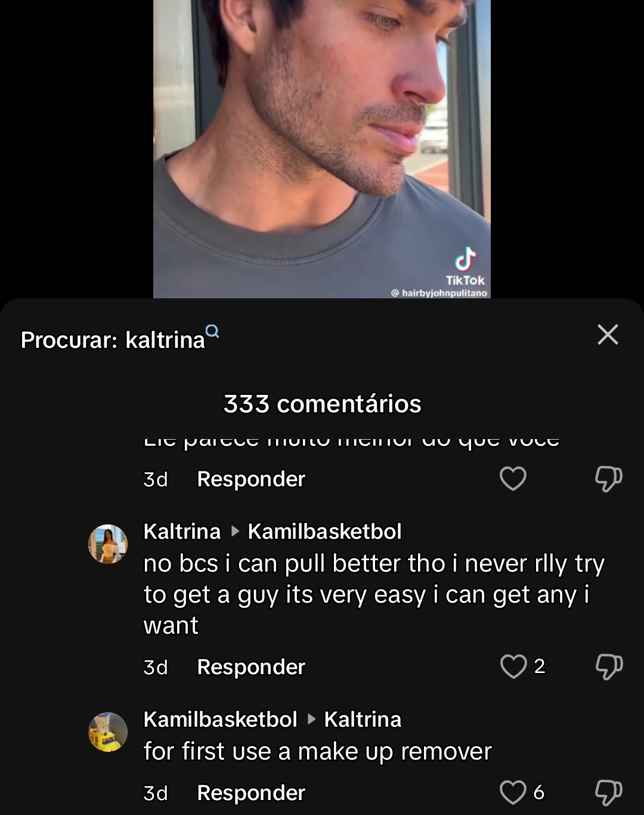Close the comments panel
This screenshot has height=815, width=644.
608,335
